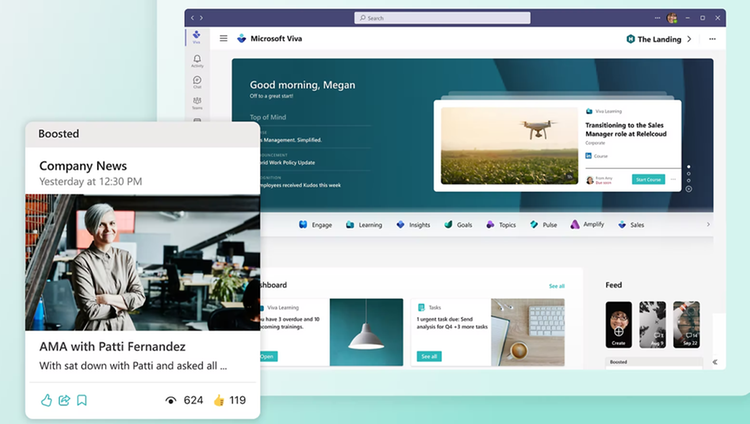750x424 pixels.
Task: Switch to the Amplify tab
Action: click(x=587, y=224)
